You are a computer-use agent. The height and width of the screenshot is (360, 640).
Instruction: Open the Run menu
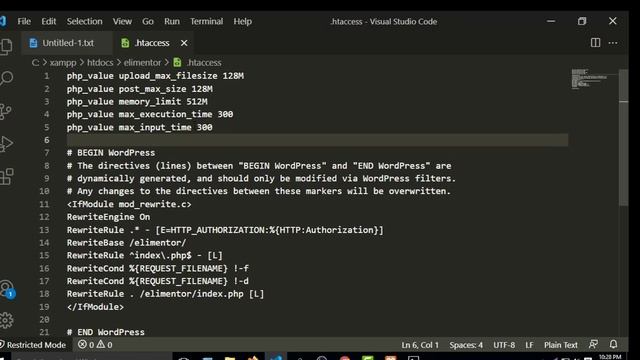[x=172, y=21]
